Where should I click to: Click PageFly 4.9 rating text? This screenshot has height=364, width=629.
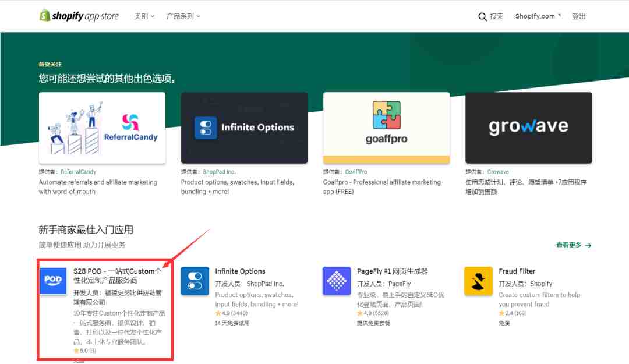pyautogui.click(x=373, y=313)
